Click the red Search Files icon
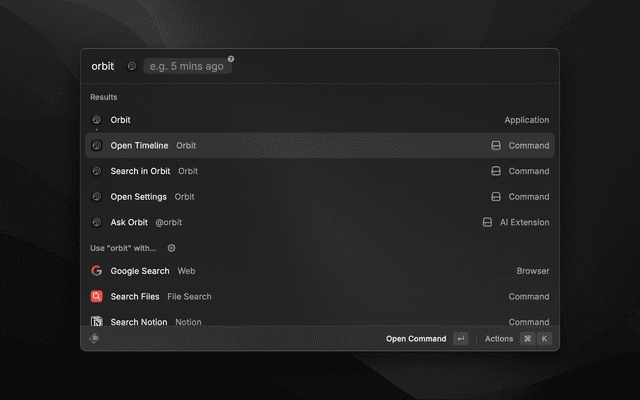The image size is (640, 400). 97,297
